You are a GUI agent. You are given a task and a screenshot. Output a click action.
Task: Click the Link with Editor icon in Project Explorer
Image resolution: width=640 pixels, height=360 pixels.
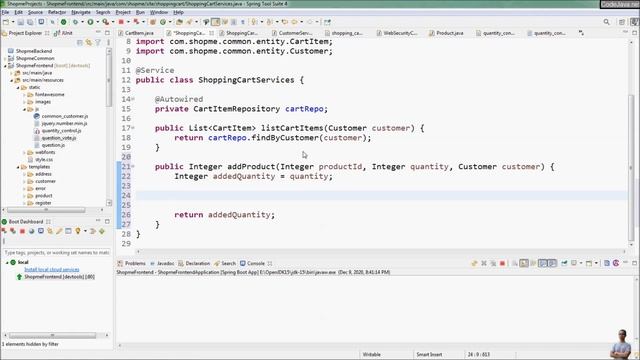tap(89, 42)
